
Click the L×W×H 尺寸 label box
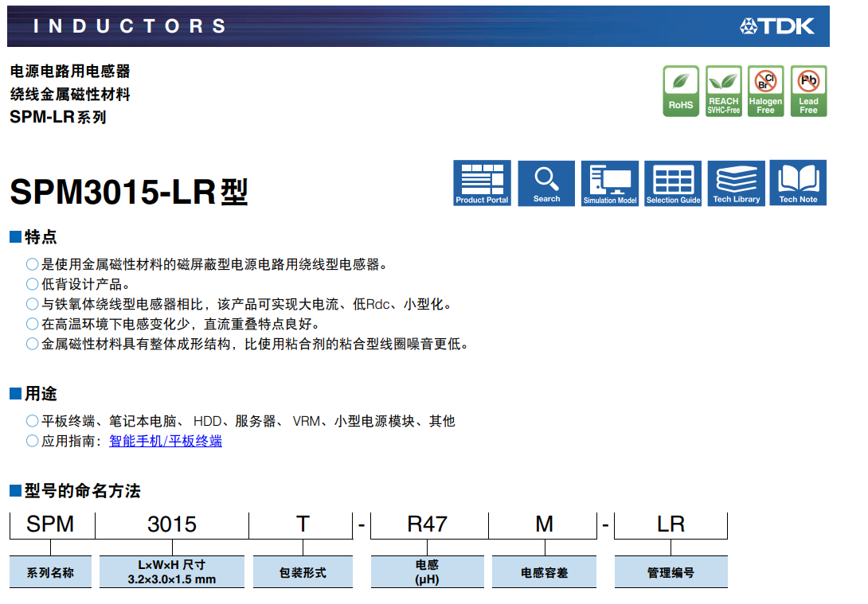coord(172,572)
